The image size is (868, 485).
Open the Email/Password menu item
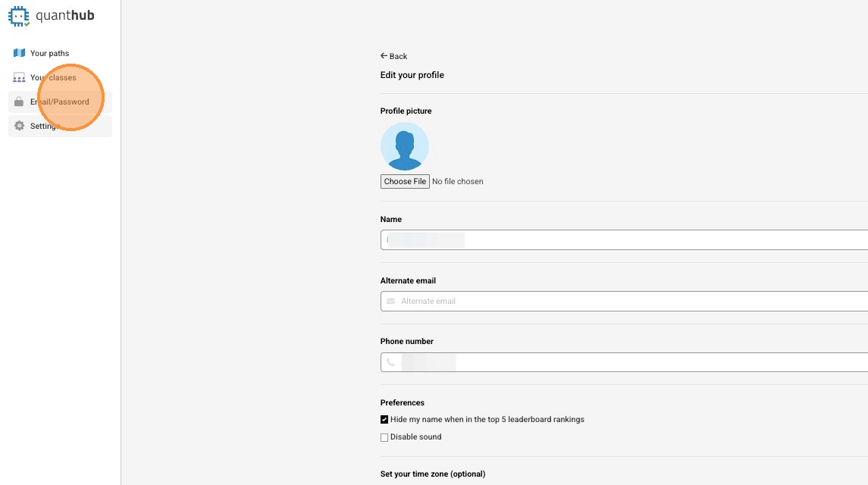(x=59, y=102)
